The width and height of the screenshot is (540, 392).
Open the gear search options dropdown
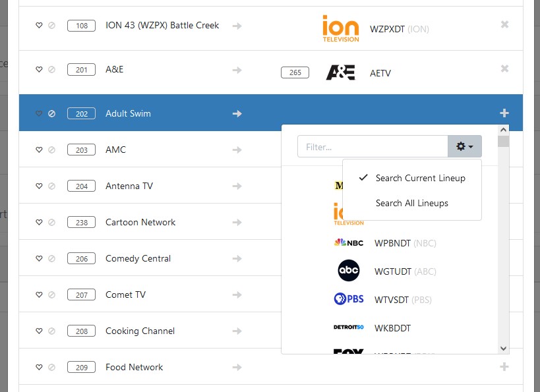pos(465,146)
